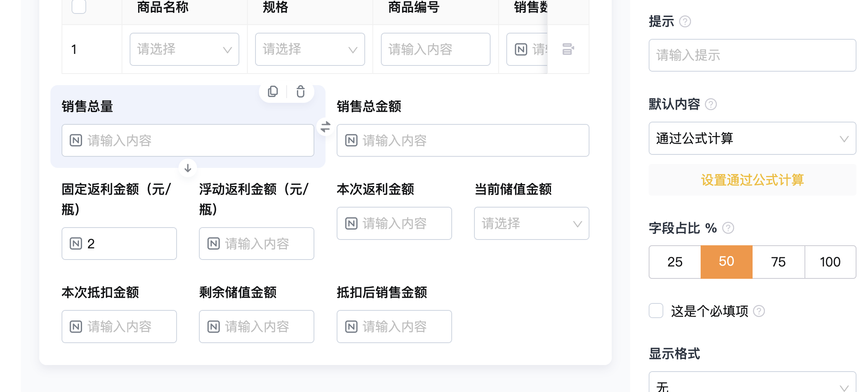Viewport: 868px width, 392px height.
Task: Click the 请输入提示 input field
Action: [x=752, y=55]
